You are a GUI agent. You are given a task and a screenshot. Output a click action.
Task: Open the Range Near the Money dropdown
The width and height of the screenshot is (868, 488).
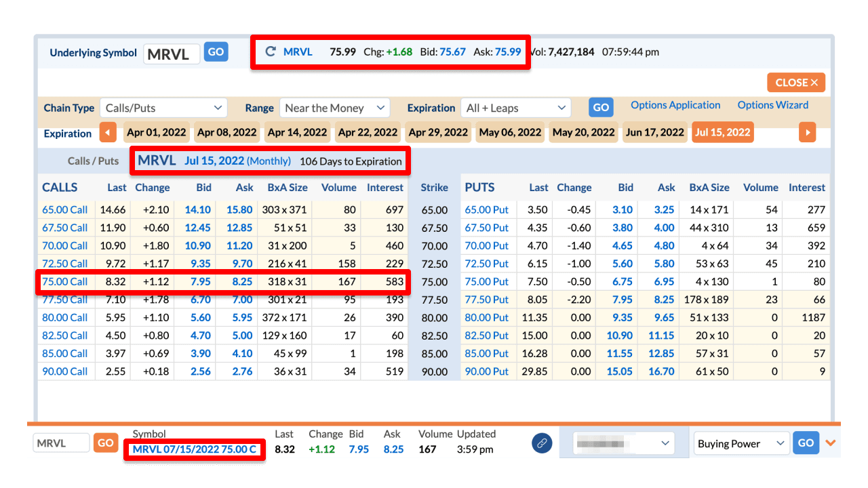coord(334,108)
